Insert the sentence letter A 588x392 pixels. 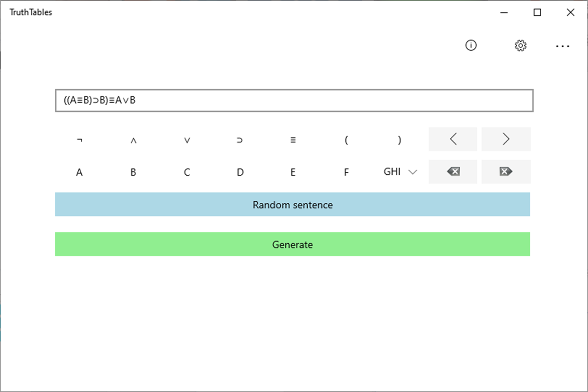click(79, 172)
